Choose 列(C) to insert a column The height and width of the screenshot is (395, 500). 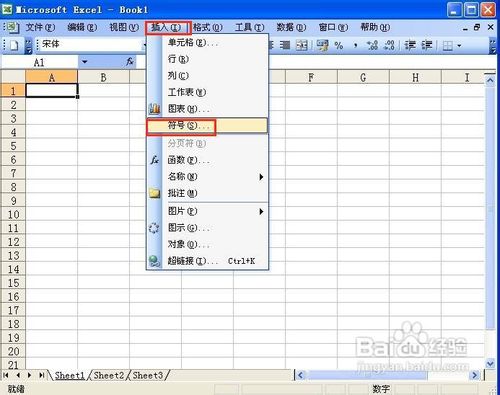click(207, 76)
